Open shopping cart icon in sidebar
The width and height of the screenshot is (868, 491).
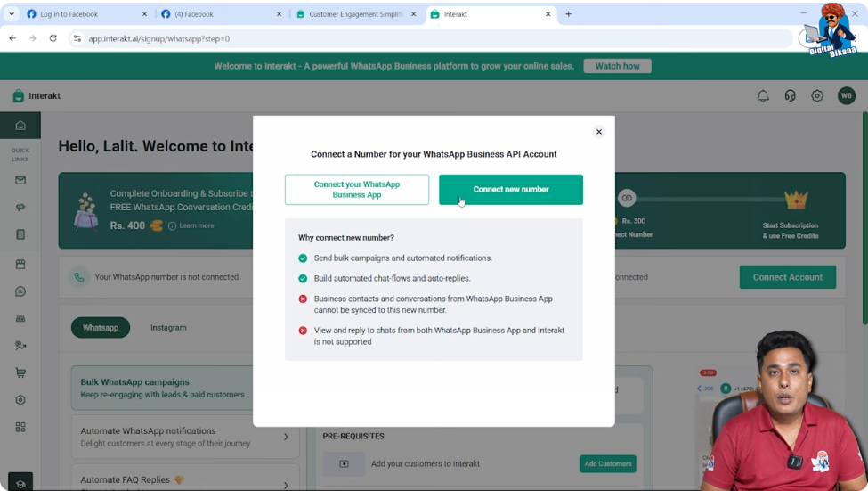pyautogui.click(x=20, y=373)
